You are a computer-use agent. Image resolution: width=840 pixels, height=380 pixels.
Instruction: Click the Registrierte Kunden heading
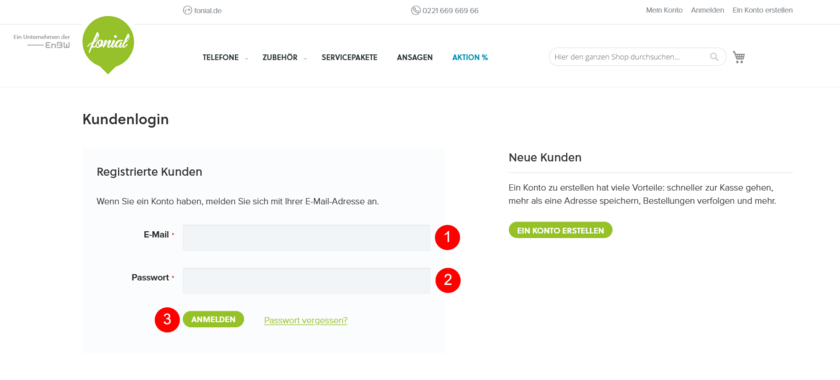point(149,172)
